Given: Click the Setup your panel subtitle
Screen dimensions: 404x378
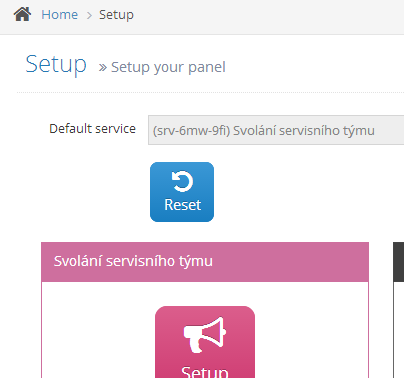Looking at the screenshot, I should point(168,67).
